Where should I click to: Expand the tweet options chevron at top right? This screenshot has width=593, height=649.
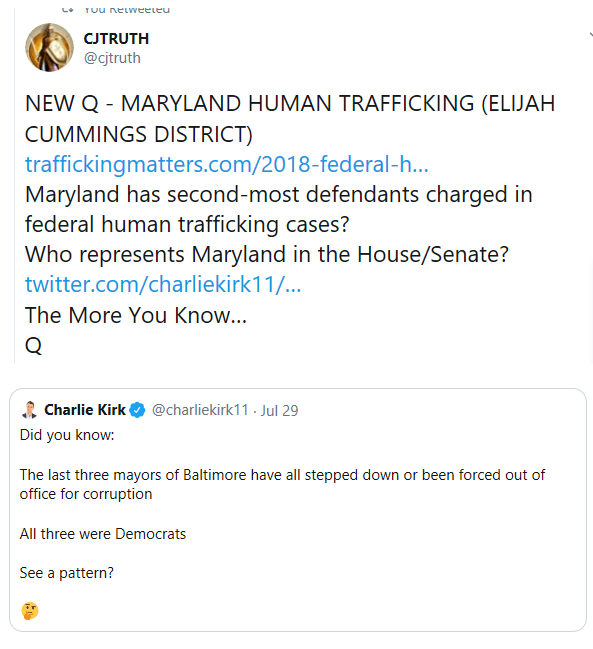[x=591, y=36]
